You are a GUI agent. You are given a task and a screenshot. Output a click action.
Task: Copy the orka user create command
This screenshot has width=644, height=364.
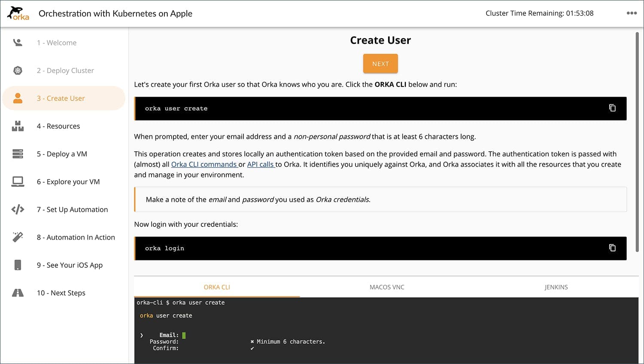pyautogui.click(x=612, y=108)
